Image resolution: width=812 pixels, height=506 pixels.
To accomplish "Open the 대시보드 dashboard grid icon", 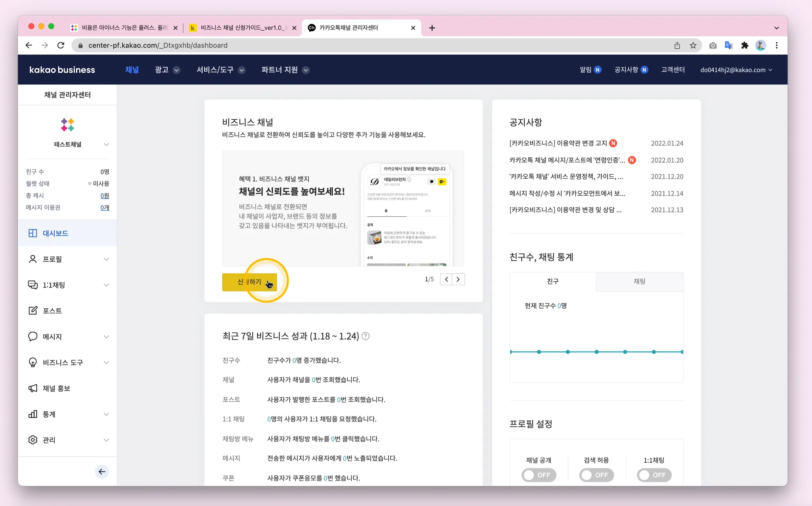I will point(33,233).
